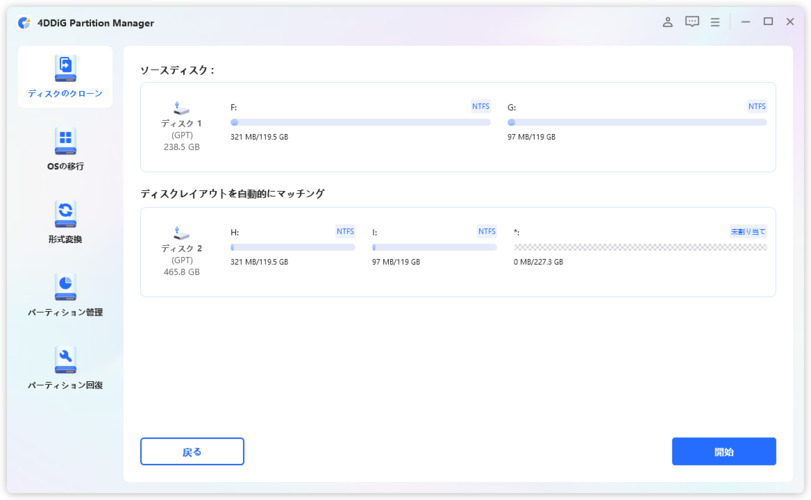This screenshot has width=811, height=500.
Task: Open the OSの移行 sidebar section
Action: 65,149
